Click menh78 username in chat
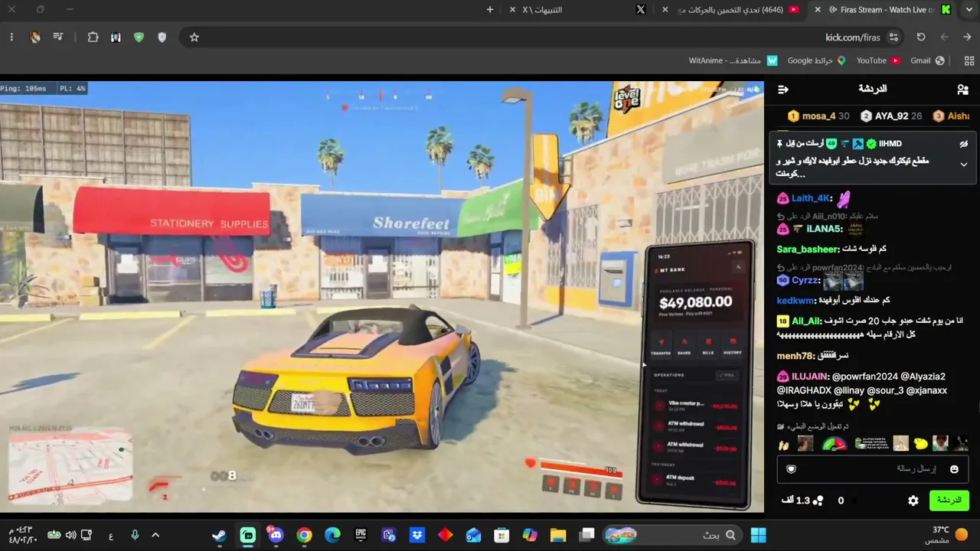This screenshot has height=551, width=980. point(795,356)
